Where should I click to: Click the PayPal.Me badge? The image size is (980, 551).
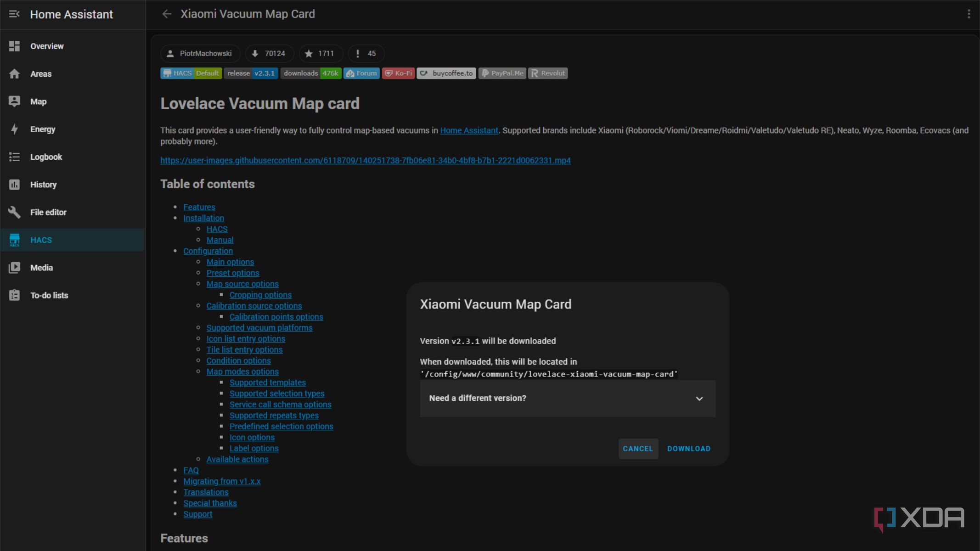coord(502,73)
